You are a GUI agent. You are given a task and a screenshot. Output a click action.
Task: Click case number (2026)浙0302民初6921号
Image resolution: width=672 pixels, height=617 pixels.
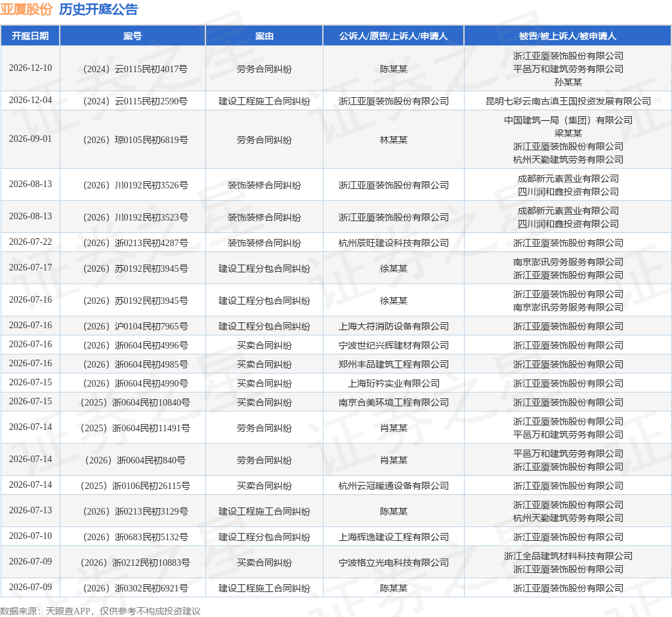point(135,588)
